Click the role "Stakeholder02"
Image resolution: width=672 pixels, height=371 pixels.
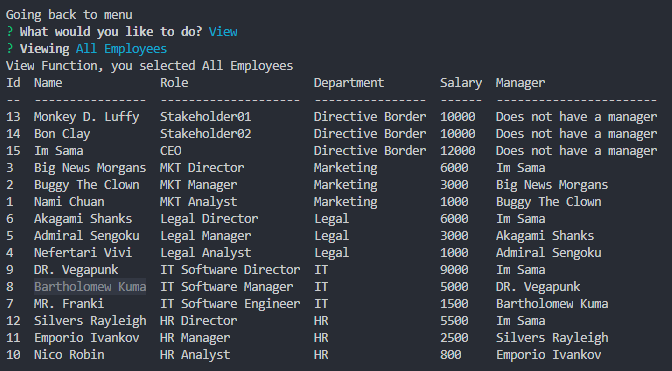(205, 134)
